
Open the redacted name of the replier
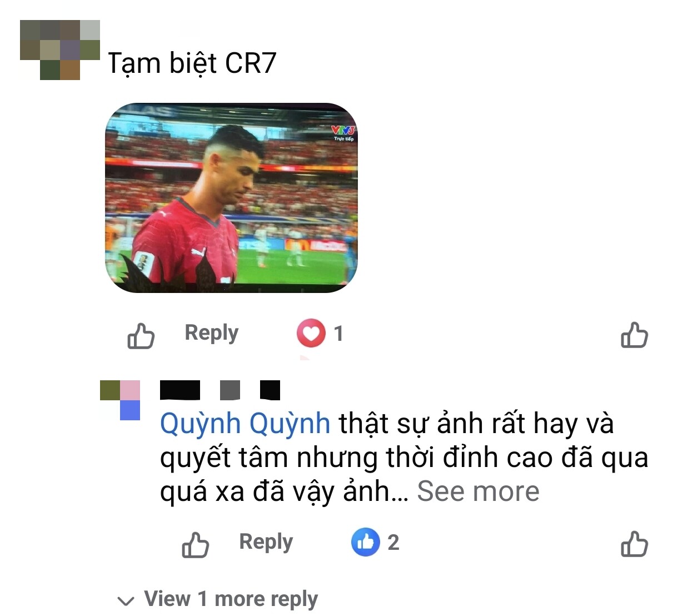pos(220,390)
